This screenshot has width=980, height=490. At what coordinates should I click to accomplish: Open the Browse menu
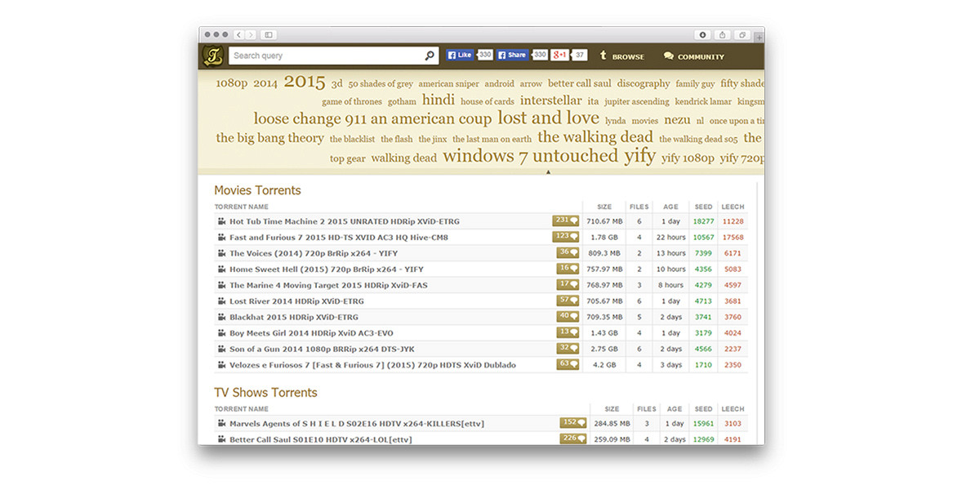click(621, 56)
